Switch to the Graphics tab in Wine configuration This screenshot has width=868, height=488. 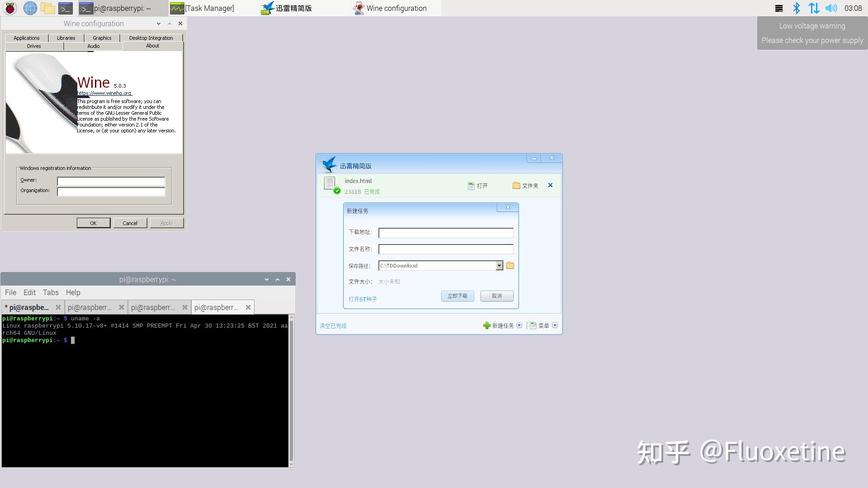(101, 38)
